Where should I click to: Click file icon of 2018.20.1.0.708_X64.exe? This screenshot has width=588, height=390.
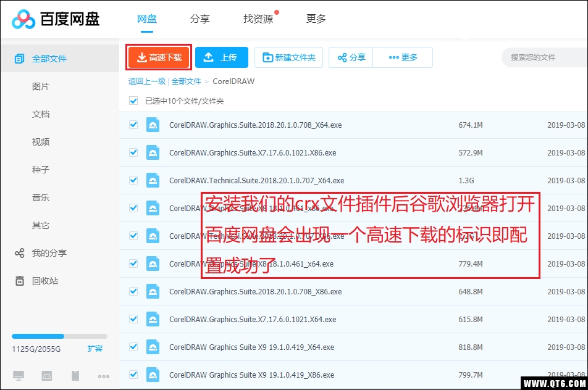tap(153, 125)
